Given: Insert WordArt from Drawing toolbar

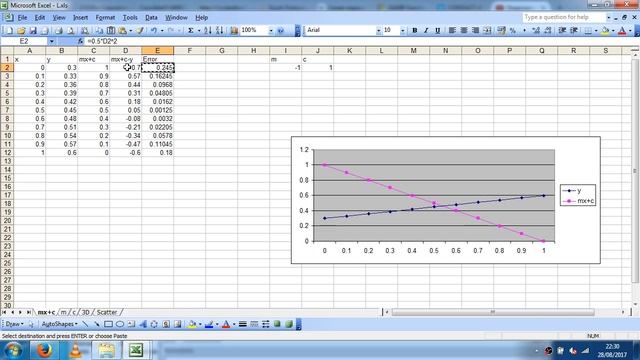Looking at the screenshot, I should pyautogui.click(x=143, y=324).
